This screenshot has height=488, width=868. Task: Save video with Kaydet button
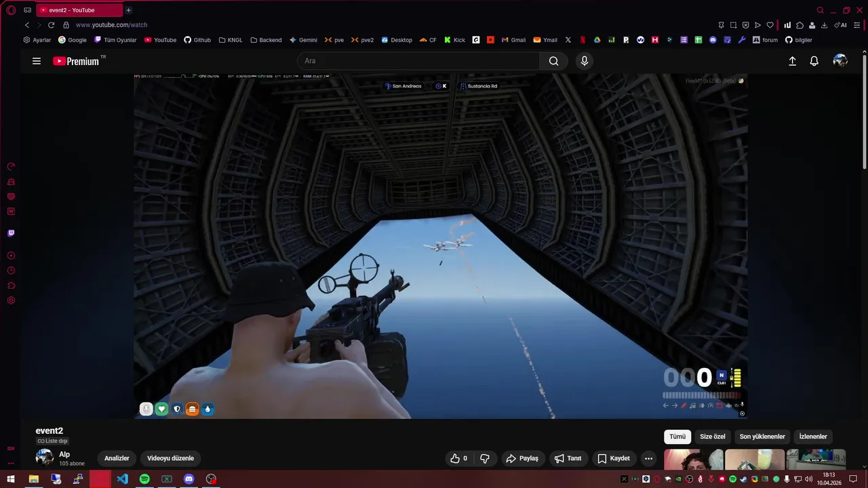coord(614,458)
